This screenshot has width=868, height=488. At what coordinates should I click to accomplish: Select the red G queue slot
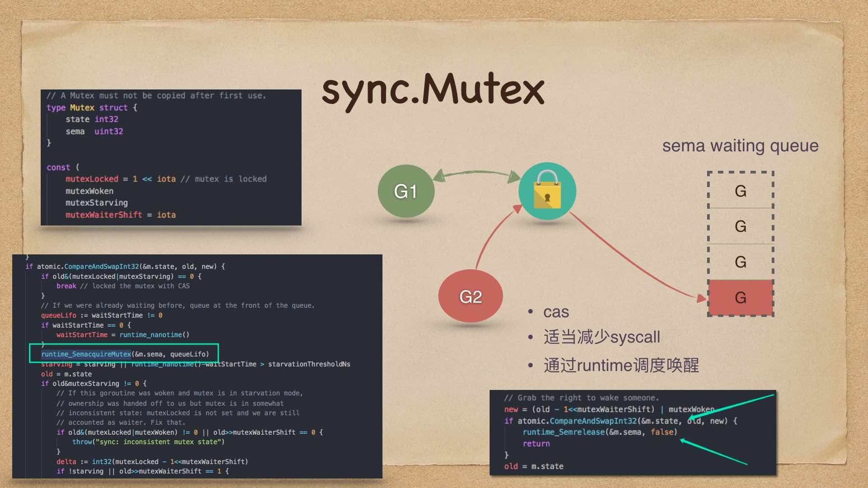click(741, 297)
